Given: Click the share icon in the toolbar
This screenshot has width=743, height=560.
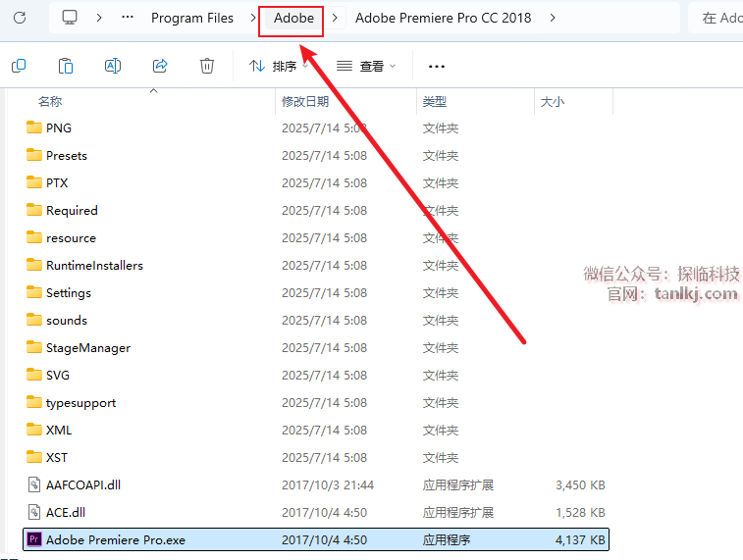Looking at the screenshot, I should coord(160,66).
